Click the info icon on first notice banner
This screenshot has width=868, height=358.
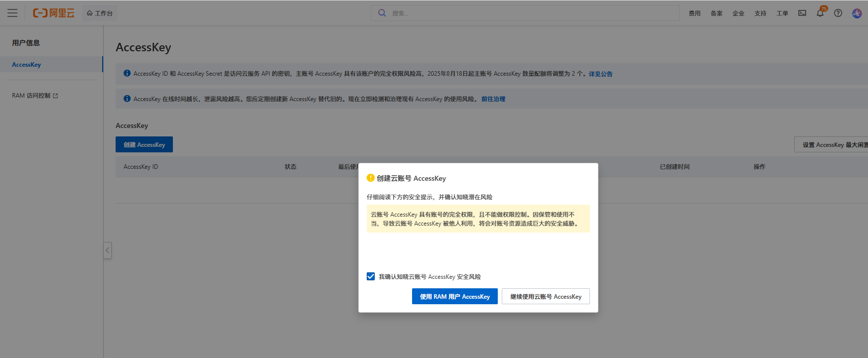point(127,73)
